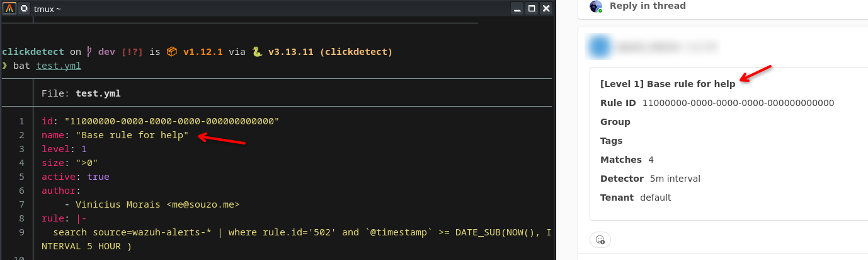Image resolution: width=868 pixels, height=260 pixels.
Task: Click the Python snake icon in prompt
Action: 257,52
